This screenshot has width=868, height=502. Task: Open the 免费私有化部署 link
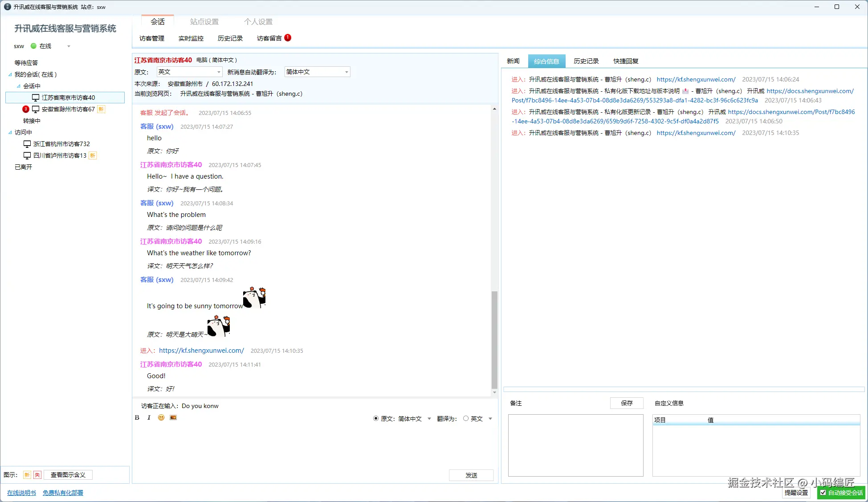(x=63, y=493)
